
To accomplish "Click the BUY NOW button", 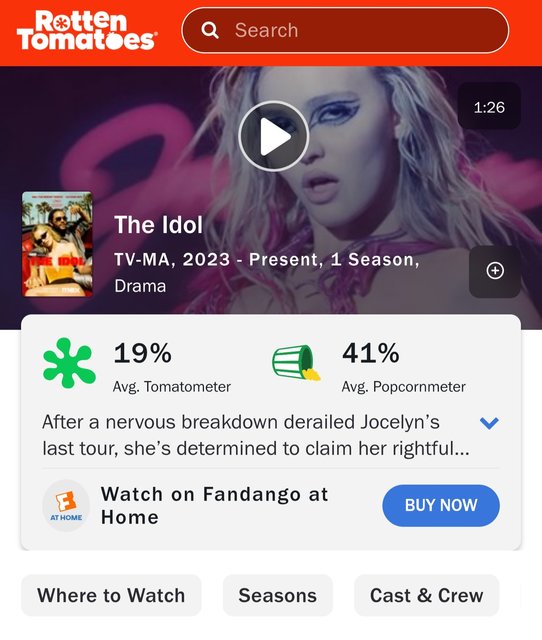I will point(441,505).
